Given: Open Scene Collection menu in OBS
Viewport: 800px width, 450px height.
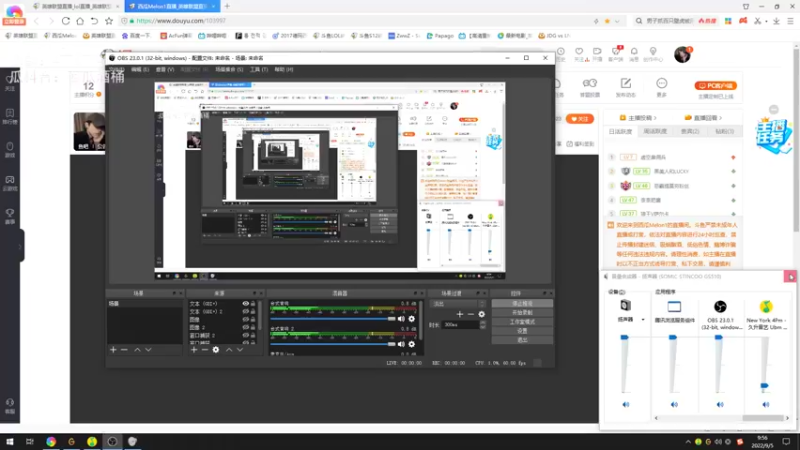Looking at the screenshot, I should coord(229,69).
